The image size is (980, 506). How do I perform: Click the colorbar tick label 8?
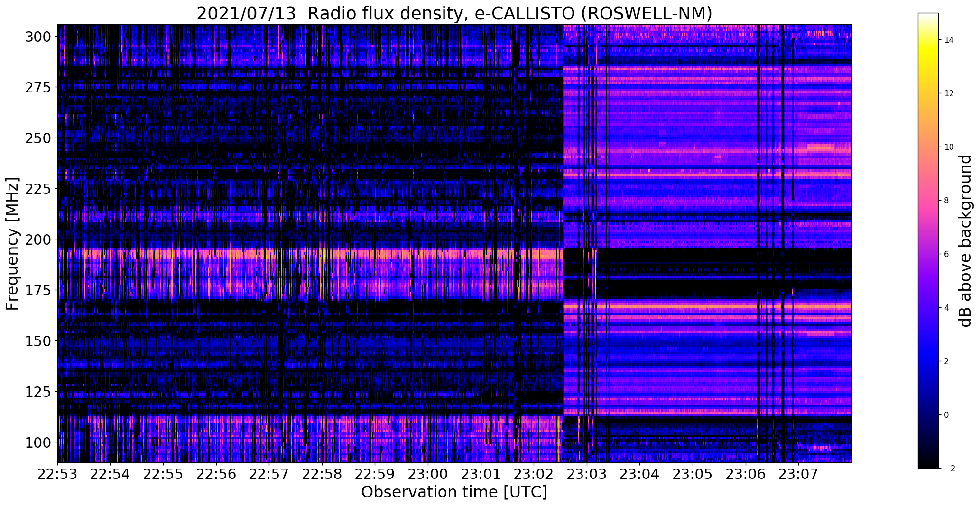(x=946, y=201)
